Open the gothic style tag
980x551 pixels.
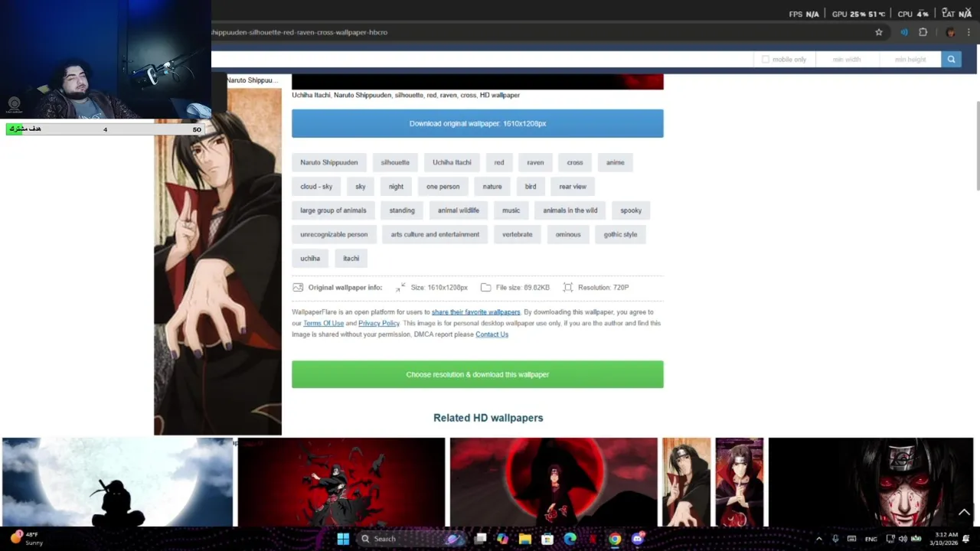tap(620, 234)
